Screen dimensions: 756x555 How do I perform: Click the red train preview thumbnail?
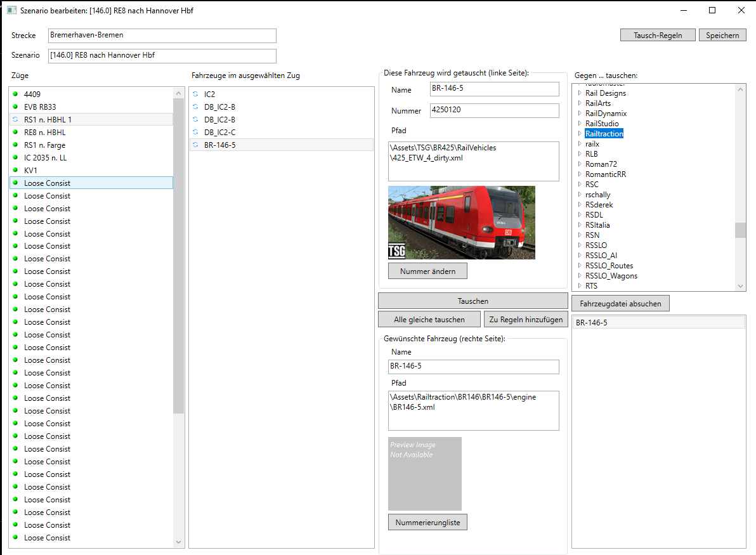pyautogui.click(x=461, y=222)
